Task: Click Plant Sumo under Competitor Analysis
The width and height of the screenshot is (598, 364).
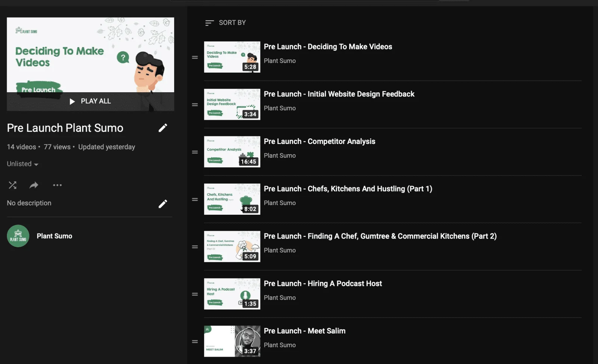Action: [x=280, y=156]
